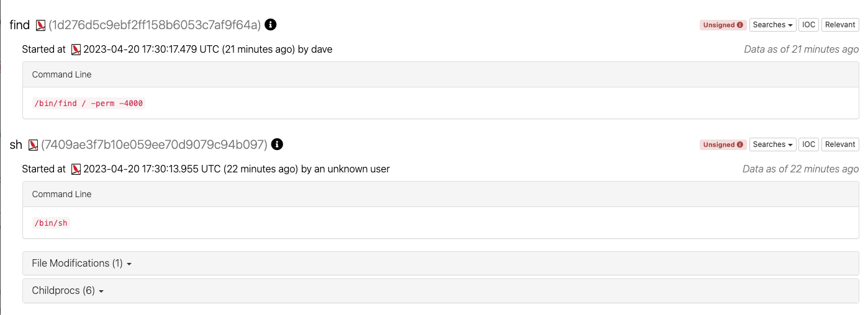The height and width of the screenshot is (315, 868).
Task: Open the Searches dropdown for the sh process
Action: pyautogui.click(x=772, y=144)
